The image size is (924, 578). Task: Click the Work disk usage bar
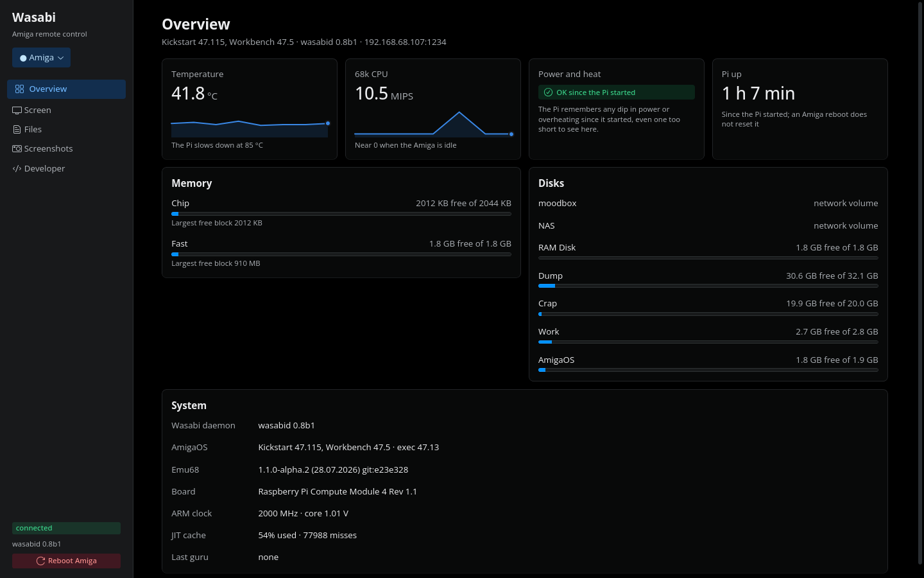708,342
